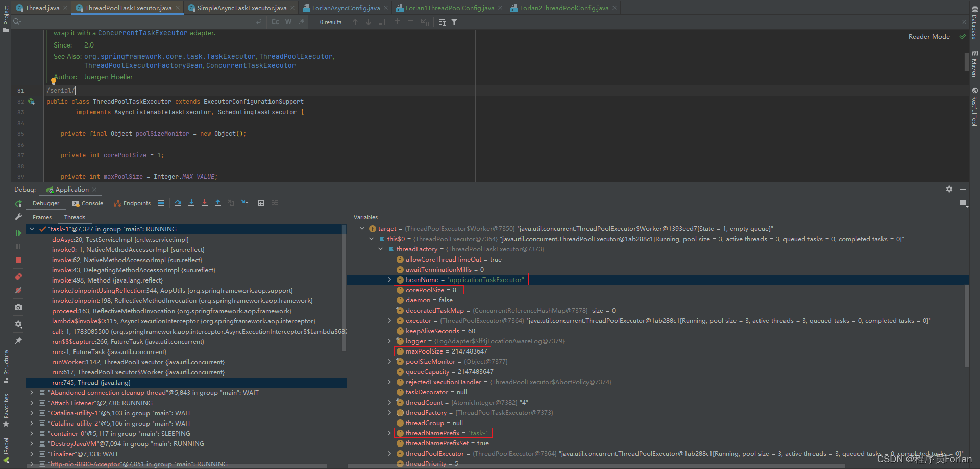This screenshot has width=980, height=469.
Task: Click Next Occurrence down arrow in search bar
Action: point(369,22)
